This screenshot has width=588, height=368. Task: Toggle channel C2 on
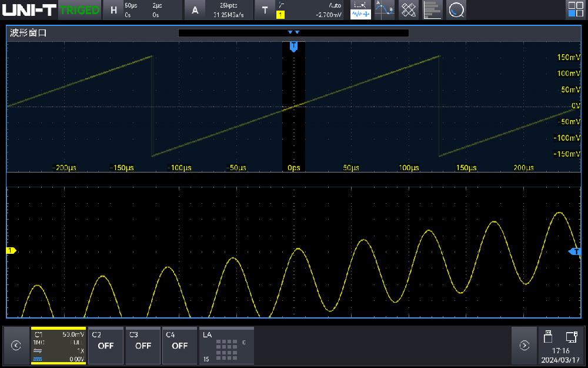pyautogui.click(x=106, y=346)
